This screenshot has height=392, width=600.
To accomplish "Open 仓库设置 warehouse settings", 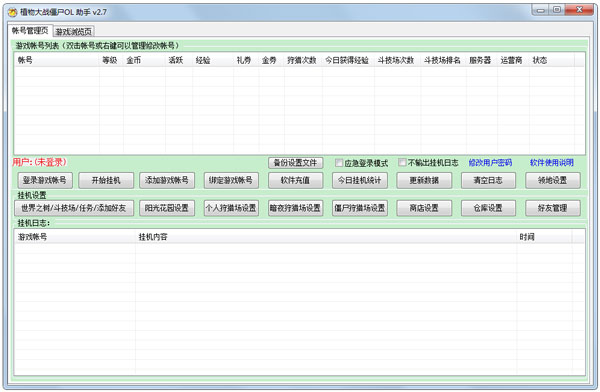I will pyautogui.click(x=488, y=208).
